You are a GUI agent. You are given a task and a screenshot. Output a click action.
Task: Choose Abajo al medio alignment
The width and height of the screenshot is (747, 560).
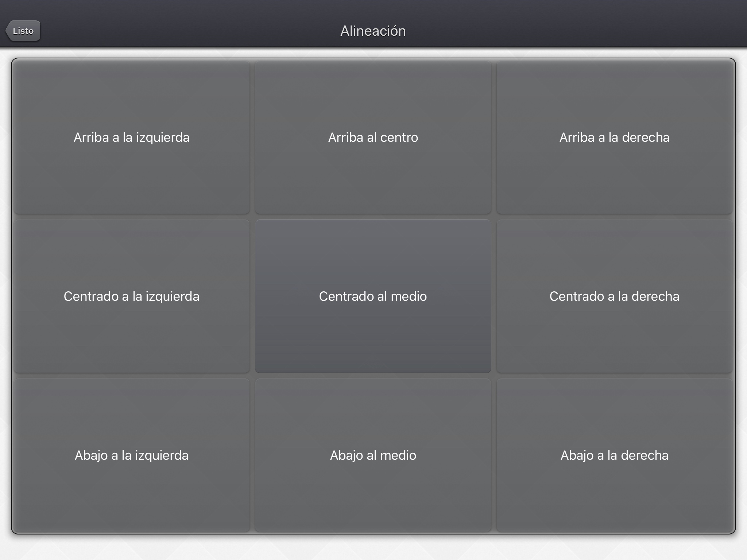[373, 455]
